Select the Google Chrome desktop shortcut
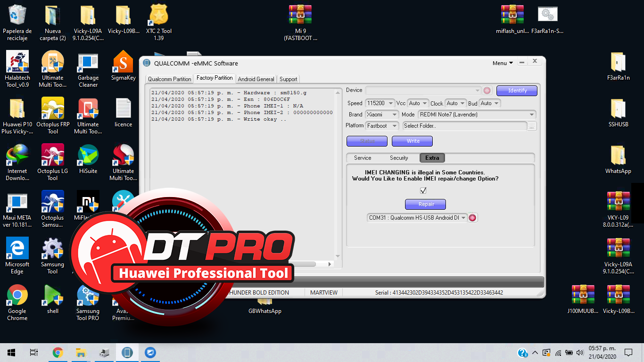Viewport: 644px width, 362px height. tap(17, 303)
